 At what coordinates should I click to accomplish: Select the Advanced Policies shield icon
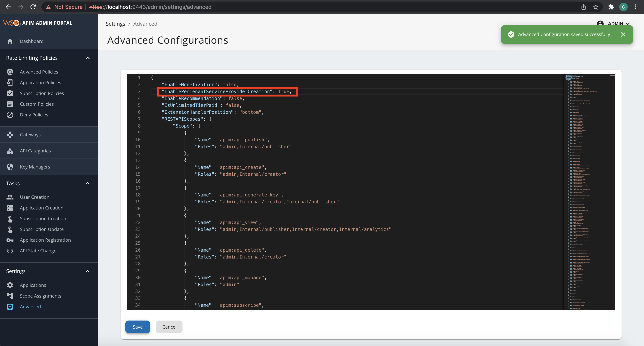click(x=10, y=72)
